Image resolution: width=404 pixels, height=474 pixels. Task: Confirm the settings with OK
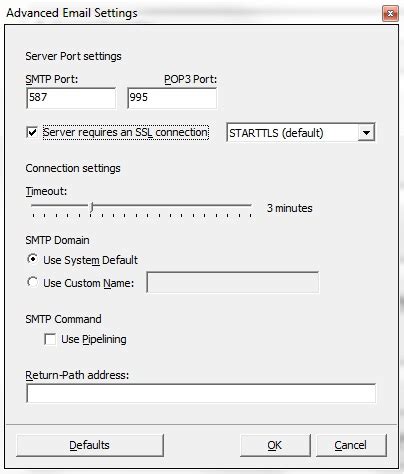pos(275,445)
